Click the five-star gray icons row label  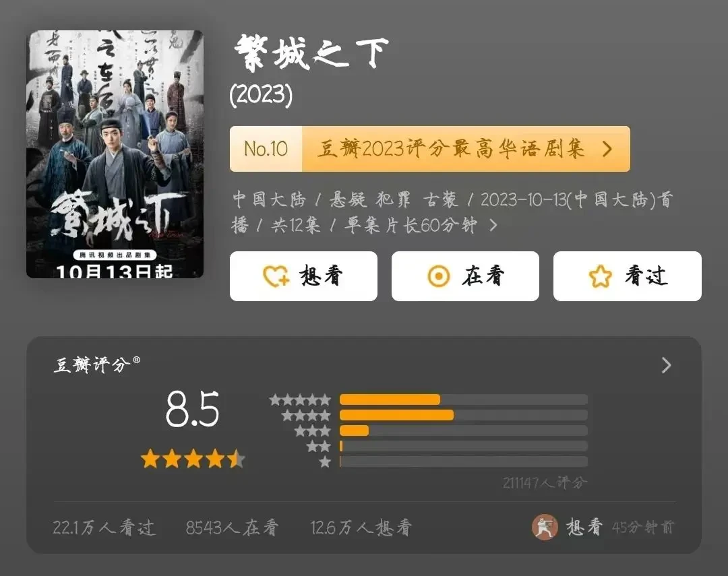[300, 399]
